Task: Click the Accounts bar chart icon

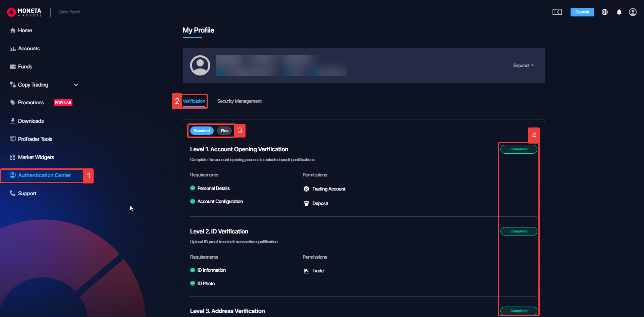Action: coord(13,49)
